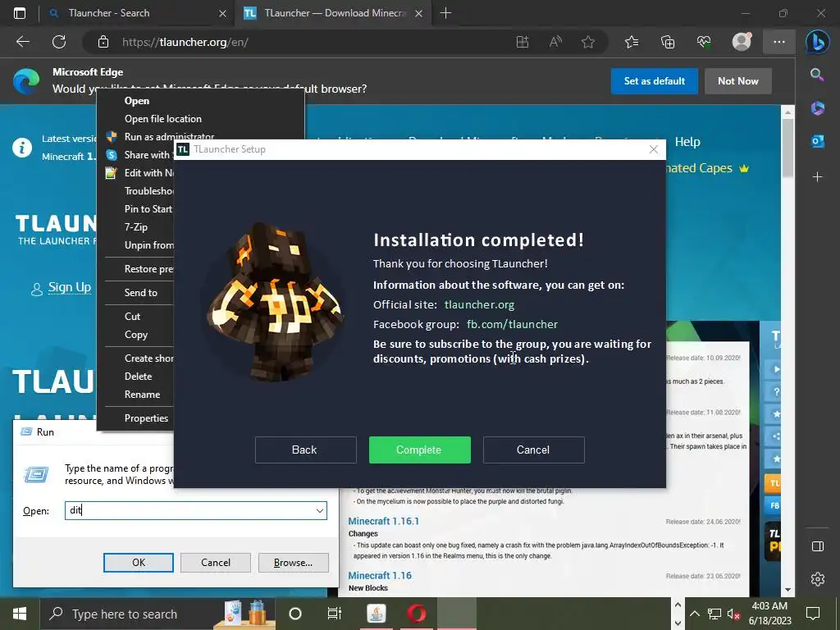840x630 pixels.
Task: Click the sidebar plus customize icon
Action: (x=818, y=177)
